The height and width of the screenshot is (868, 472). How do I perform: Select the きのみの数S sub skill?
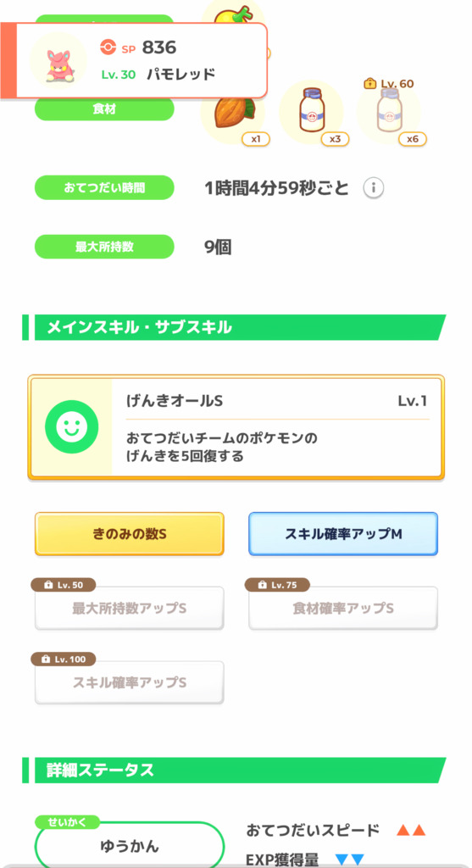[130, 534]
